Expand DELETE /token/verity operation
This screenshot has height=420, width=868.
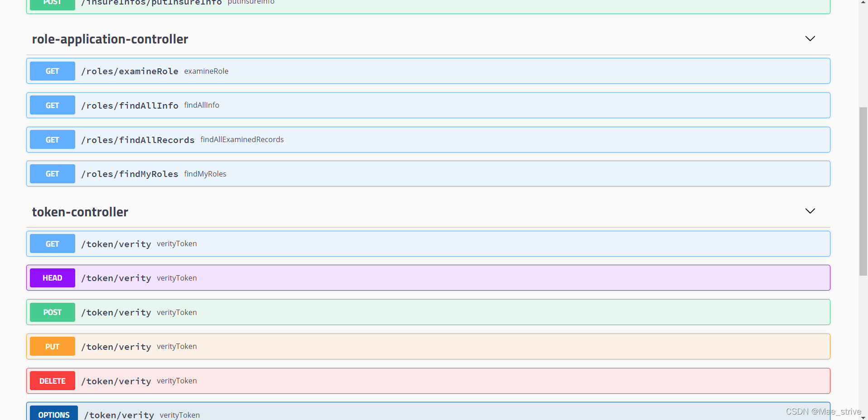point(428,381)
